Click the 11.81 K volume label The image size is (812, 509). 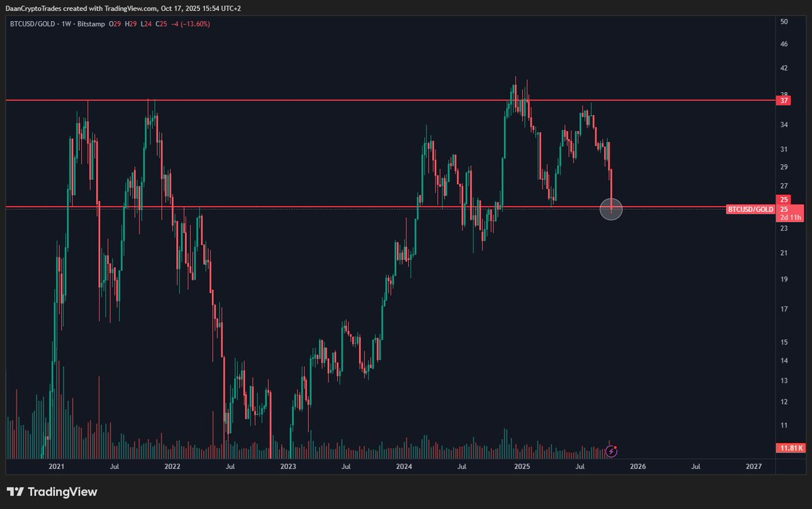pos(791,447)
